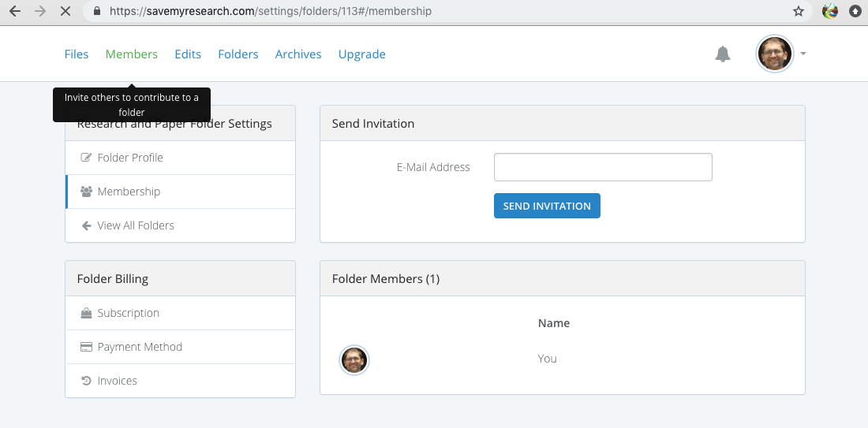Stop loading the page

pos(65,12)
